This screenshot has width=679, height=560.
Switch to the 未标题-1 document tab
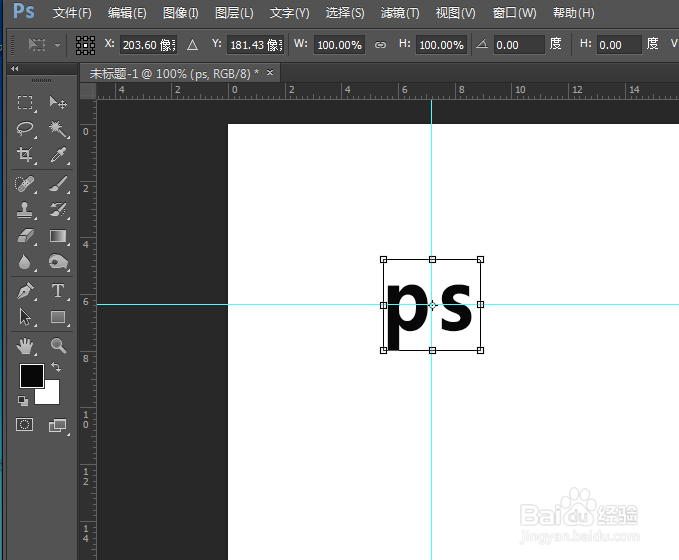(x=174, y=74)
